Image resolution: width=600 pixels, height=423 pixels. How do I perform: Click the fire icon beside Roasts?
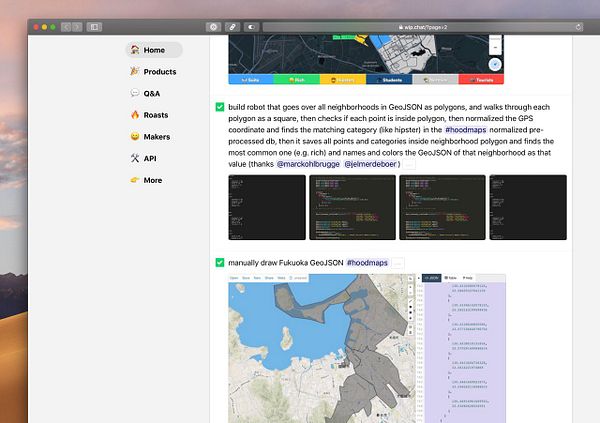click(x=135, y=115)
